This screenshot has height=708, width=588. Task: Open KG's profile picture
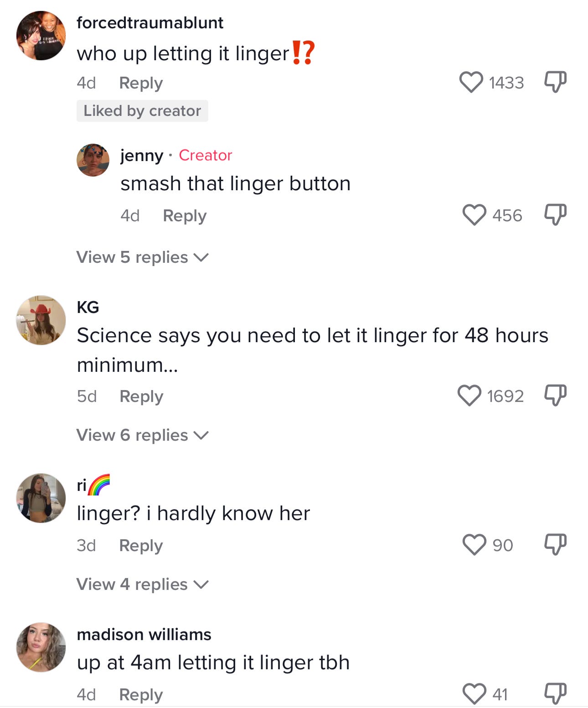[x=40, y=319]
